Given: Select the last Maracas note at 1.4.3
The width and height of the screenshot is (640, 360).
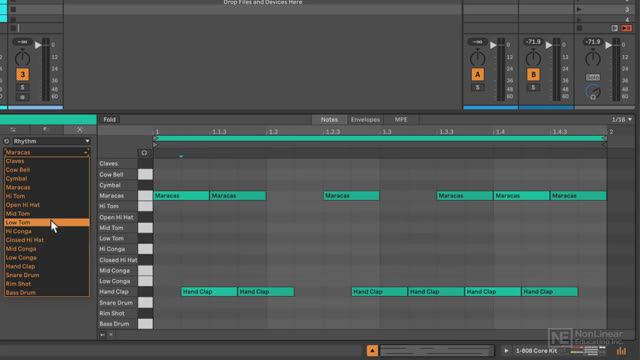Looking at the screenshot, I should (x=578, y=196).
